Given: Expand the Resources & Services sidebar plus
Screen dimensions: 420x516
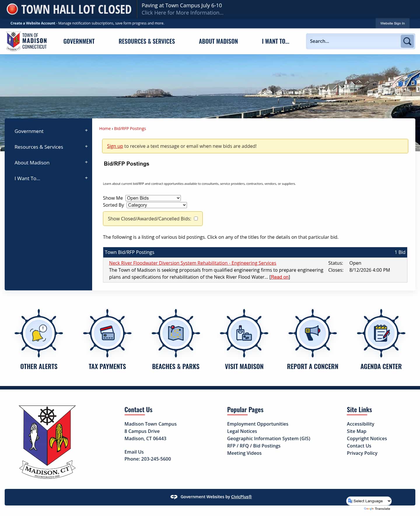Looking at the screenshot, I should click(x=86, y=146).
